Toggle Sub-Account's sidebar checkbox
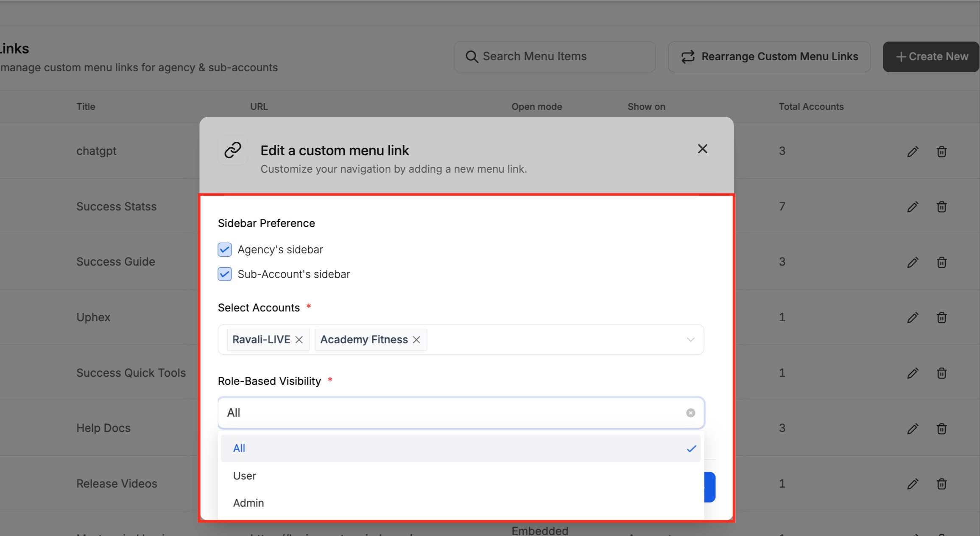The height and width of the screenshot is (536, 980). click(x=225, y=274)
